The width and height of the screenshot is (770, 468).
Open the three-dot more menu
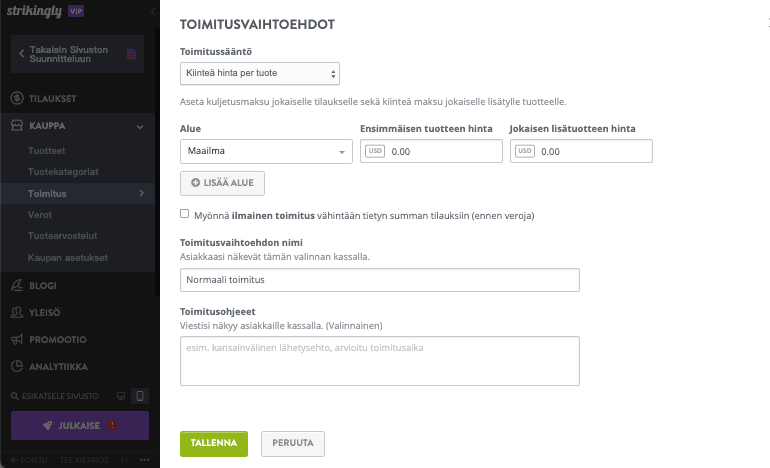click(x=144, y=460)
